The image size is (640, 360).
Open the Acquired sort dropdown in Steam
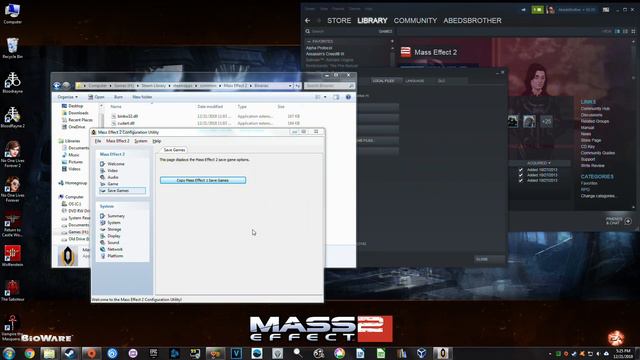coord(539,163)
